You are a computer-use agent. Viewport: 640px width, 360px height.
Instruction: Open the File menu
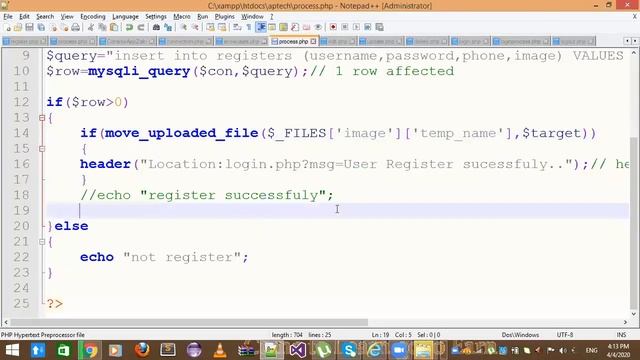click(8, 16)
